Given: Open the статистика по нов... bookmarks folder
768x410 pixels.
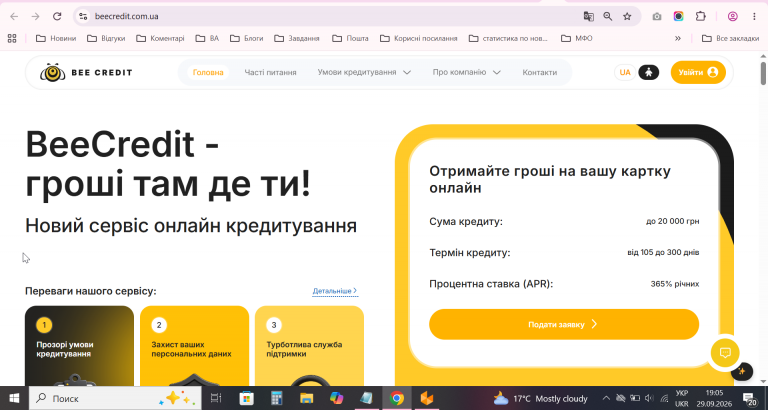Looking at the screenshot, I should click(x=508, y=38).
